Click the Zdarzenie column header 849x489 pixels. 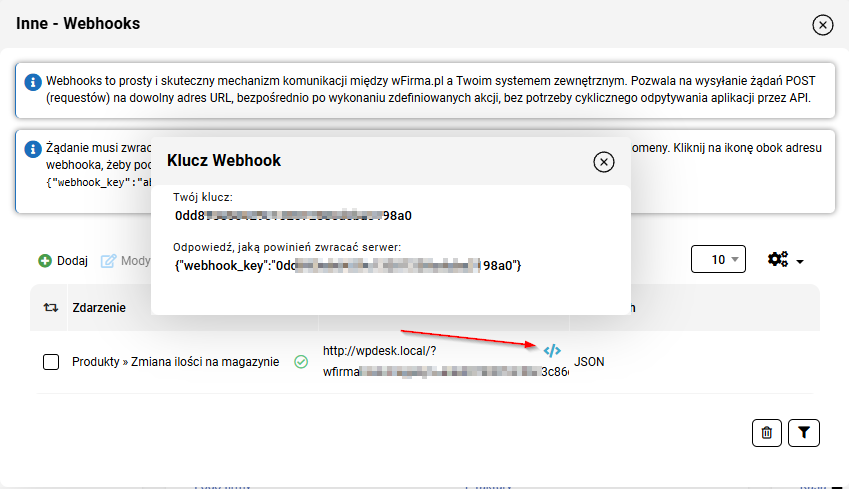tap(99, 308)
